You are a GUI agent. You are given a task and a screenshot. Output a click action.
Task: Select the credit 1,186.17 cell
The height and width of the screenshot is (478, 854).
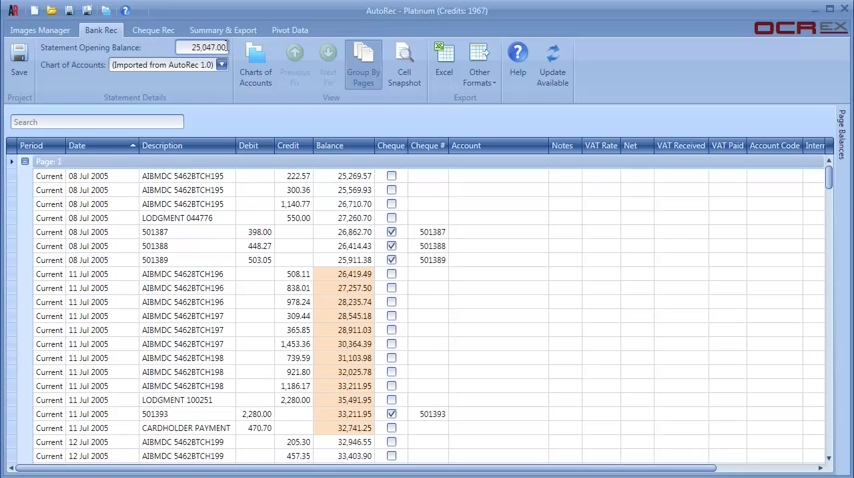pos(294,386)
